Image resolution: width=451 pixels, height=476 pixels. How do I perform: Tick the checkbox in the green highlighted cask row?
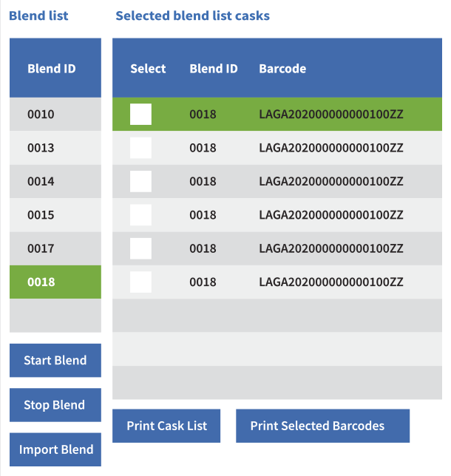[x=140, y=114]
